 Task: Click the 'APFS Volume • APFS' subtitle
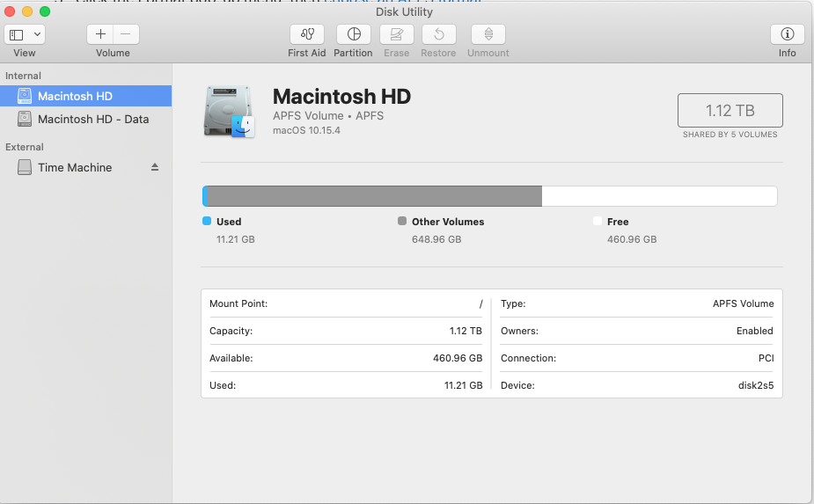[x=328, y=116]
